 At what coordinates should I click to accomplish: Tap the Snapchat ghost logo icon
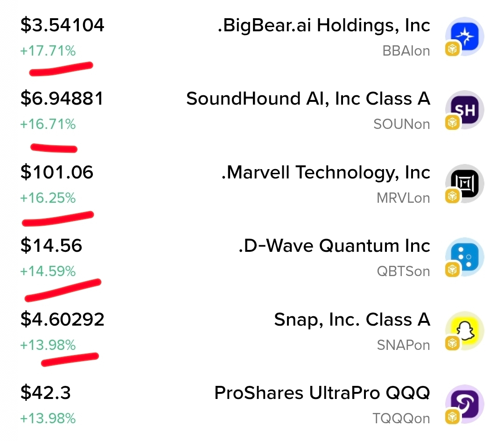pyautogui.click(x=464, y=331)
